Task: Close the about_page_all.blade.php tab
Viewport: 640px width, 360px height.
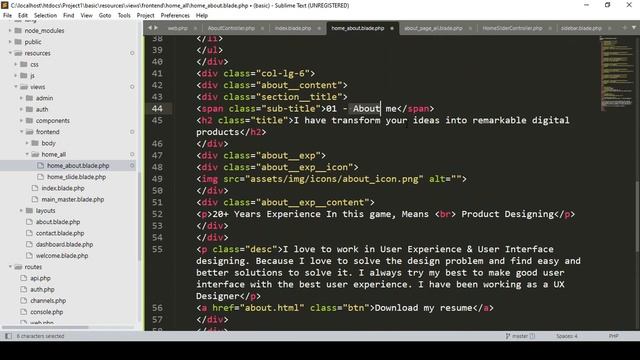Action: [x=470, y=28]
